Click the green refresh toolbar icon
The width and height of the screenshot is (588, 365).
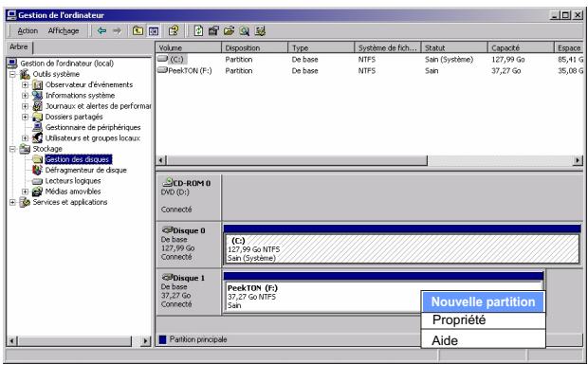point(198,30)
